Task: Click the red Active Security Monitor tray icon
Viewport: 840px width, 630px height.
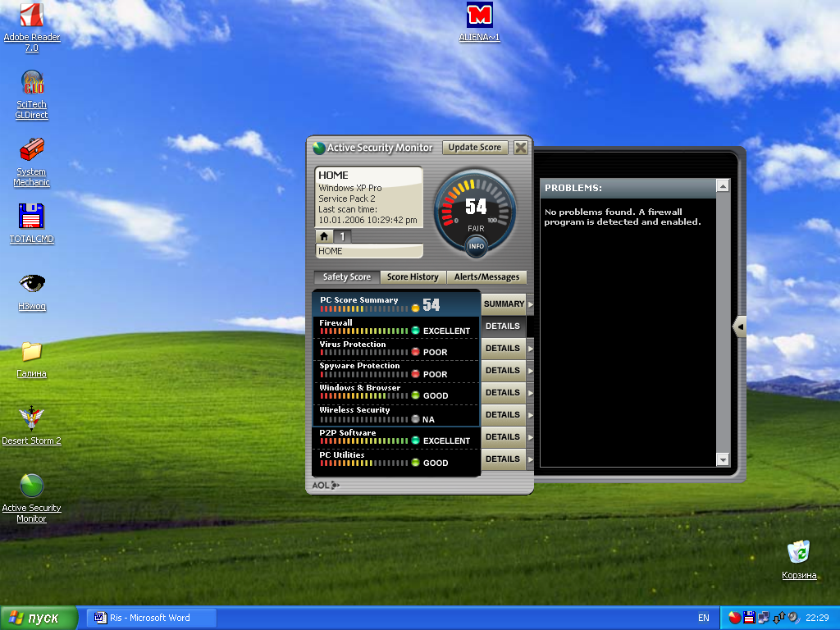Action: point(734,618)
